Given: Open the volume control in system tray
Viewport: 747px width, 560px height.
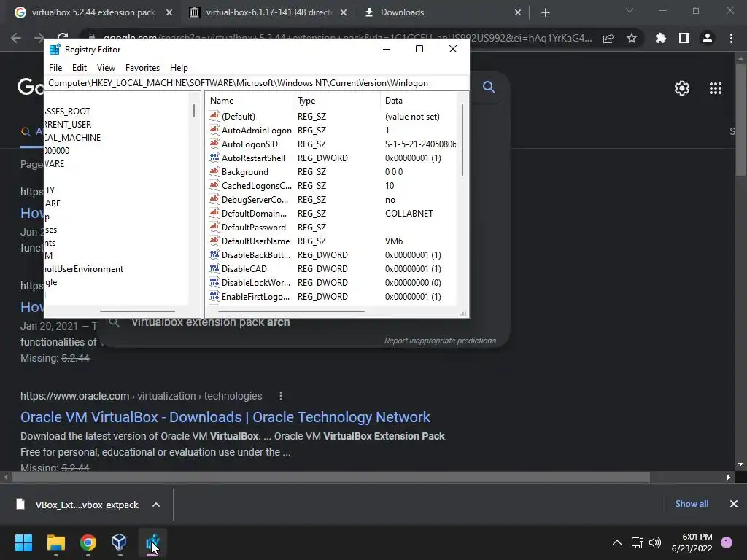Looking at the screenshot, I should coord(656,542).
